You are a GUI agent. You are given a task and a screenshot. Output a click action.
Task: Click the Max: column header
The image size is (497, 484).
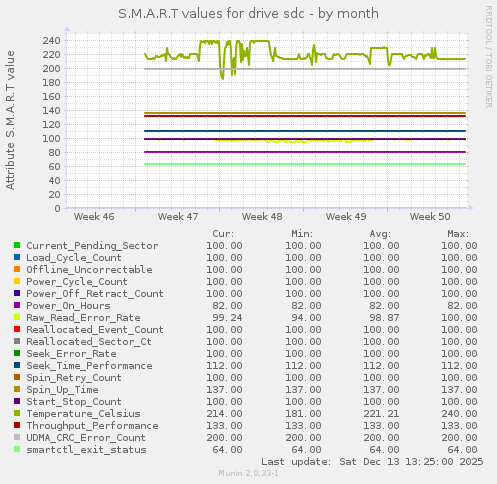point(458,234)
